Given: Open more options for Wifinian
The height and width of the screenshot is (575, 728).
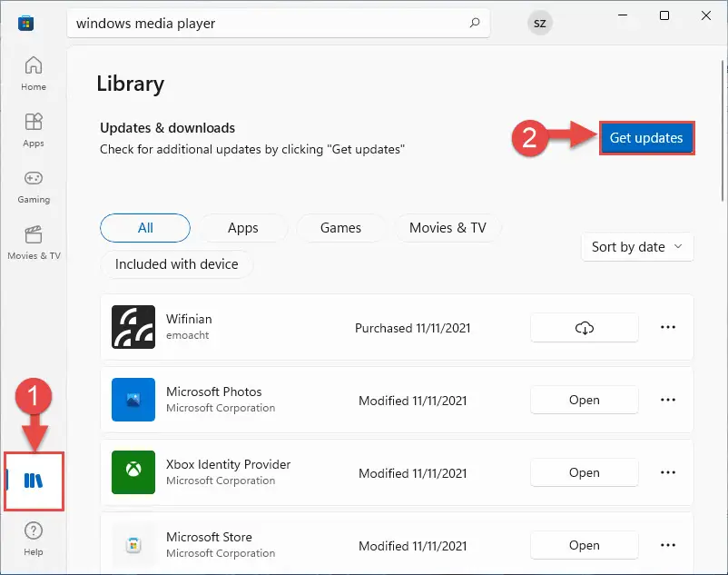Looking at the screenshot, I should point(668,327).
